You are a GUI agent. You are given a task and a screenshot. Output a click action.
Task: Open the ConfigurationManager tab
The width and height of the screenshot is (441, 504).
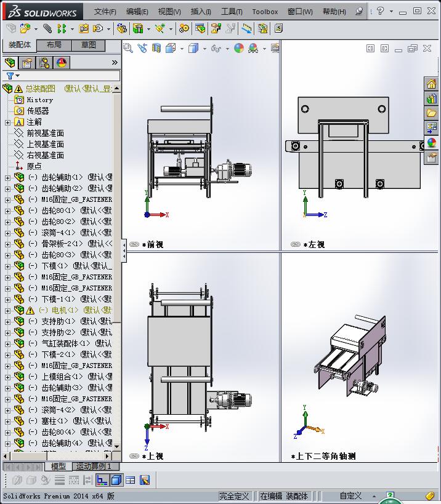44,62
